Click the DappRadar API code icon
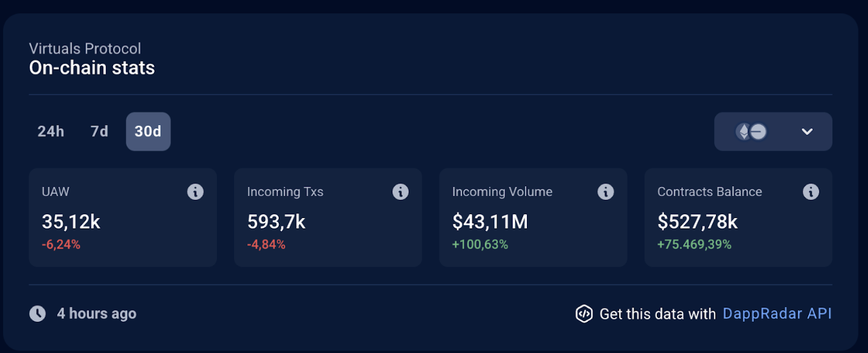Screen dimensions: 868x353 coord(584,314)
